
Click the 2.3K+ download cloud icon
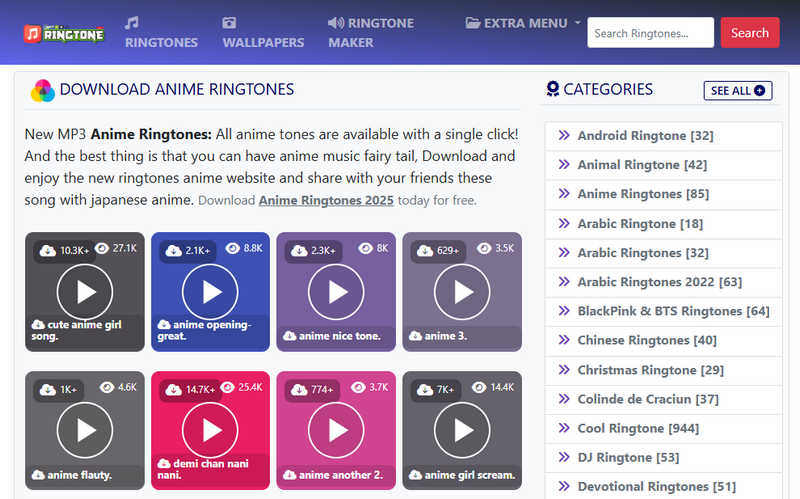coord(299,251)
